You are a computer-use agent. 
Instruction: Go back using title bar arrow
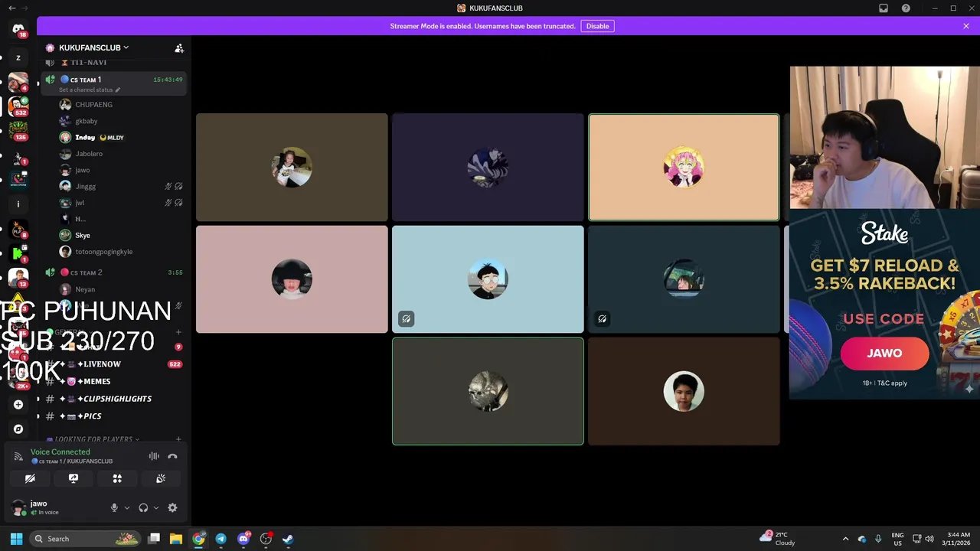click(x=11, y=8)
